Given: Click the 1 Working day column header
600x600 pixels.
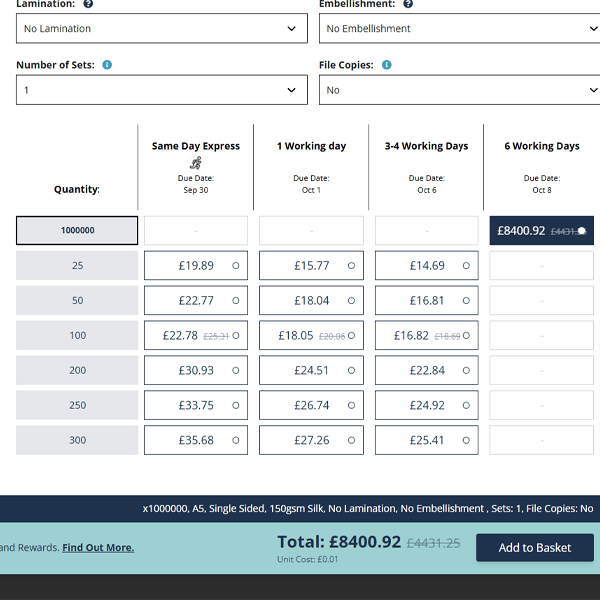Looking at the screenshot, I should (x=311, y=146).
